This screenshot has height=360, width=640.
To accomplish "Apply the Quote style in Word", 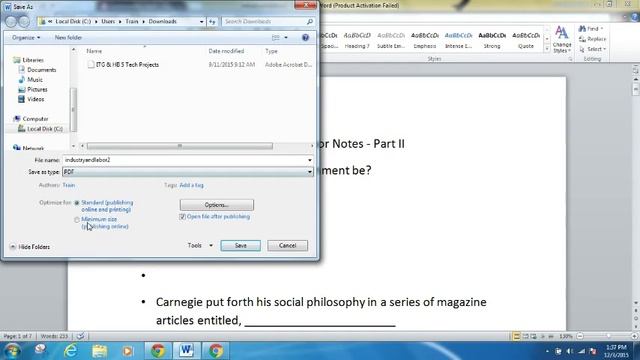I will click(526, 40).
